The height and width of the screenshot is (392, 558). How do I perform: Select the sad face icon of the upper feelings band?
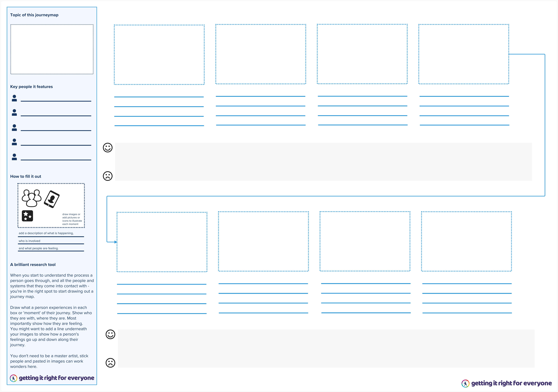coord(108,176)
